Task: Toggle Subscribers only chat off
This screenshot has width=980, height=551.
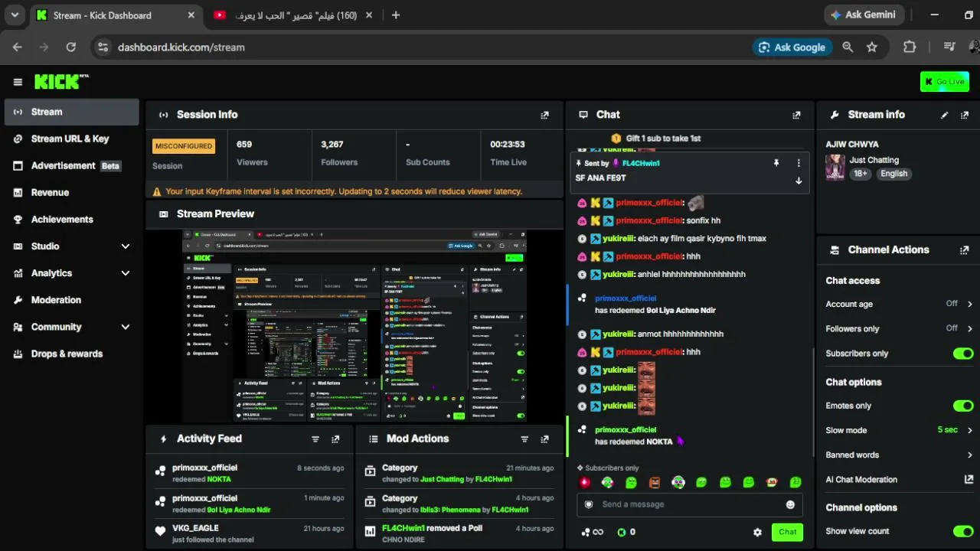Action: (x=963, y=354)
